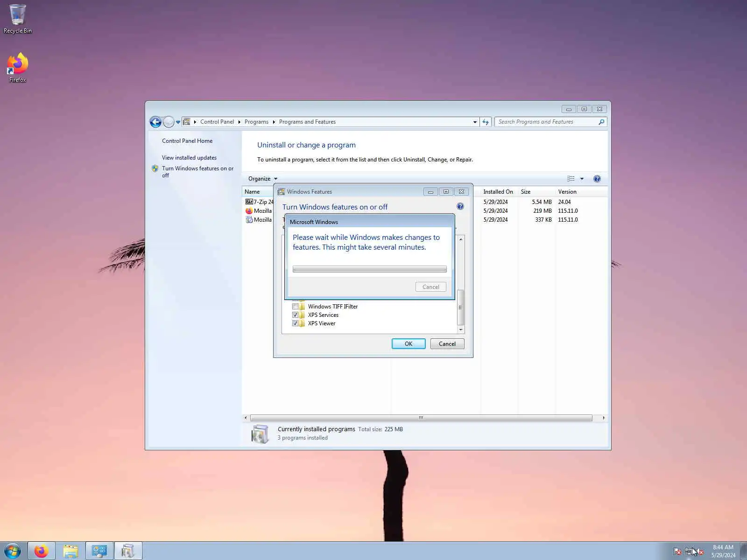Open the Start menu orb
747x560 pixels.
tap(13, 551)
